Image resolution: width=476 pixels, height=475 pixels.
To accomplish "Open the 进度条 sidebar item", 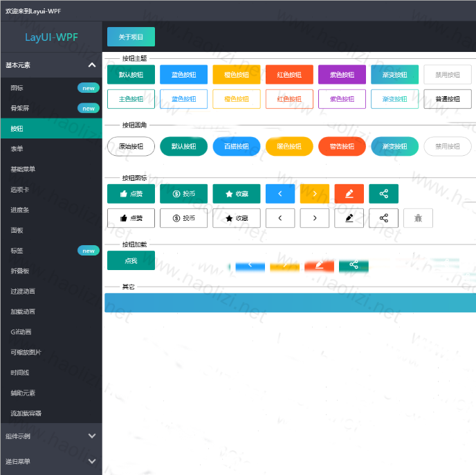I will [51, 210].
